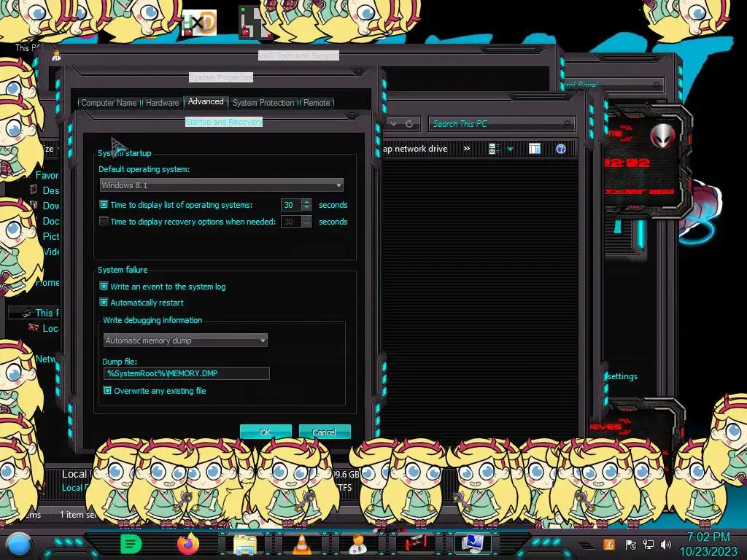Select Downloads in the Explorer navigation pane
Screen dimensions: 747x560
tap(50, 206)
